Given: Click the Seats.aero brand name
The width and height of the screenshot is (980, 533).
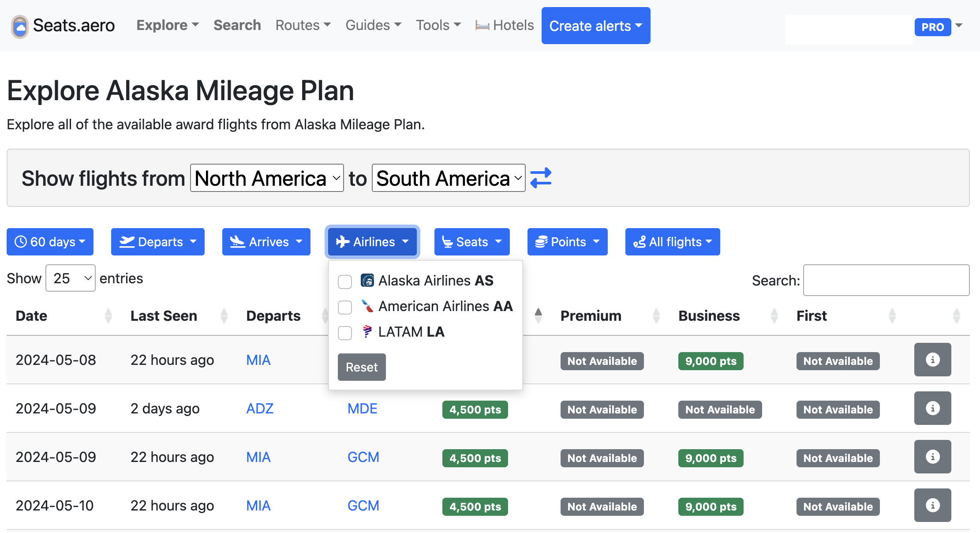Looking at the screenshot, I should (74, 26).
